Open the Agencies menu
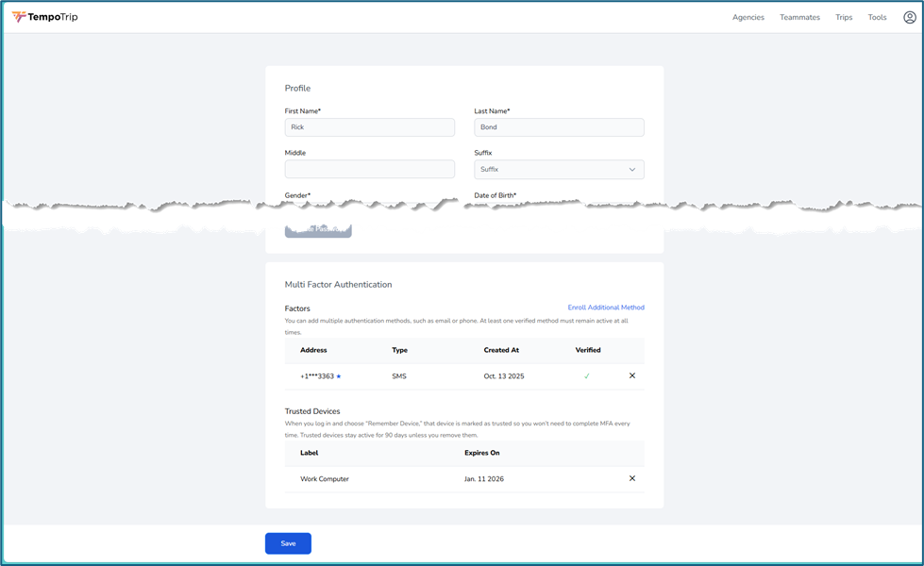 (x=748, y=17)
